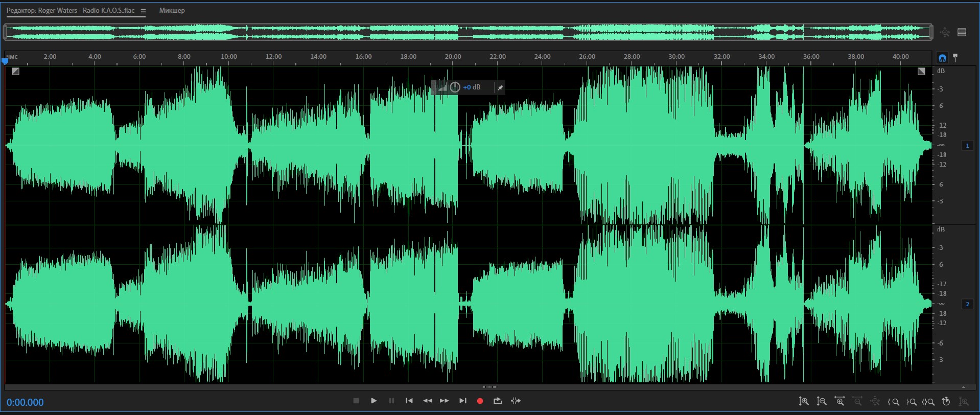The image size is (980, 415).
Task: Click the channel 2 enable button
Action: pos(967,304)
